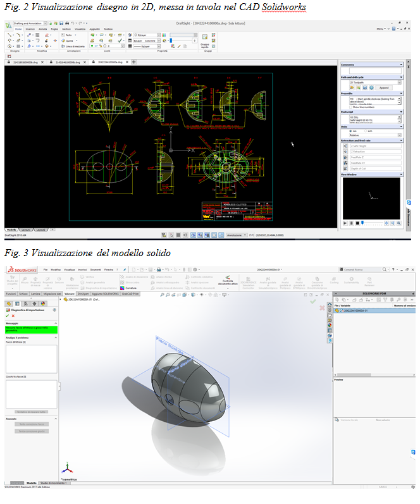Open the DisplayManager color-wheel tab in SolidWorks
Viewport: 420px width, 504px height.
tap(43, 304)
